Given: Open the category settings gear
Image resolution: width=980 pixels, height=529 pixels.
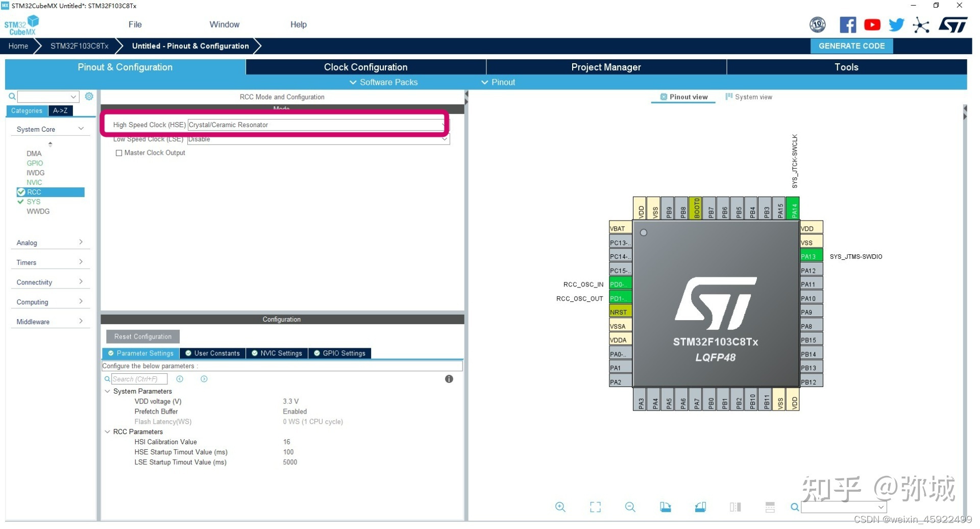Looking at the screenshot, I should click(x=89, y=97).
